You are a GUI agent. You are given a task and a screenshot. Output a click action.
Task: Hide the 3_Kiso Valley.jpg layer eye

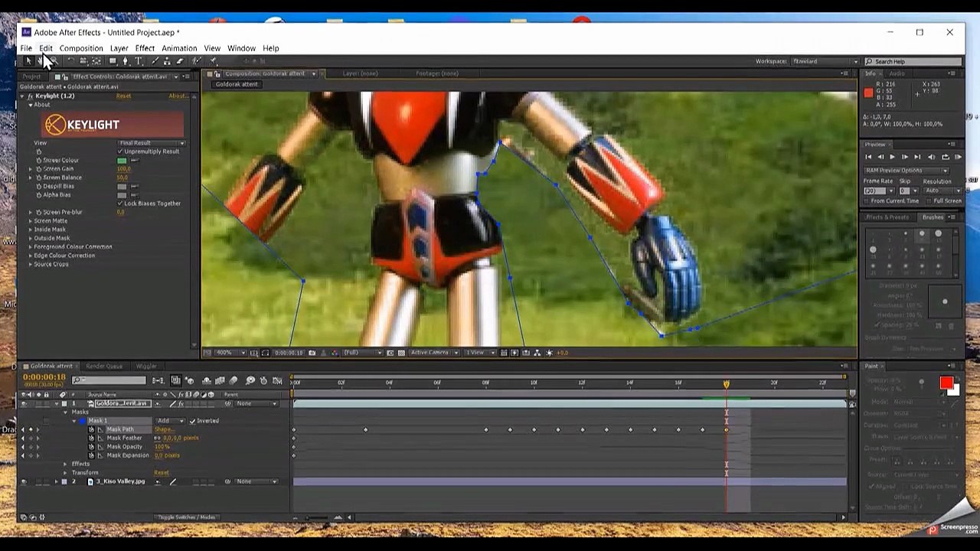[x=24, y=481]
